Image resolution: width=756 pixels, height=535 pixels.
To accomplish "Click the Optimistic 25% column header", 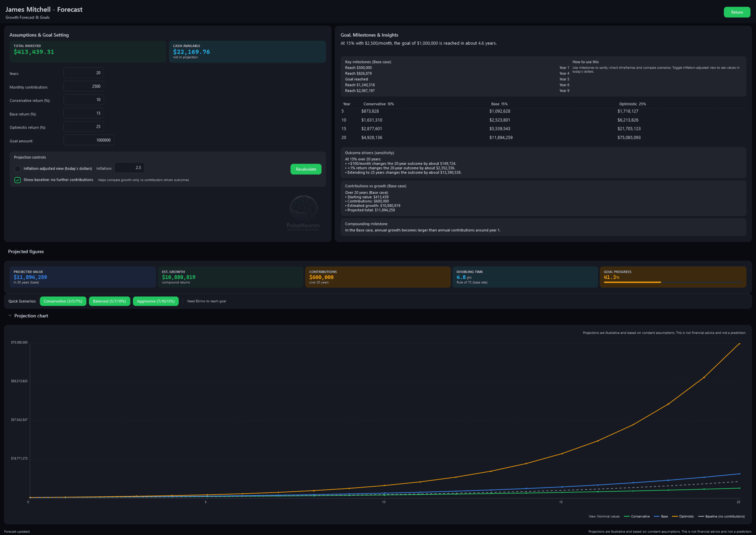I will click(x=632, y=104).
